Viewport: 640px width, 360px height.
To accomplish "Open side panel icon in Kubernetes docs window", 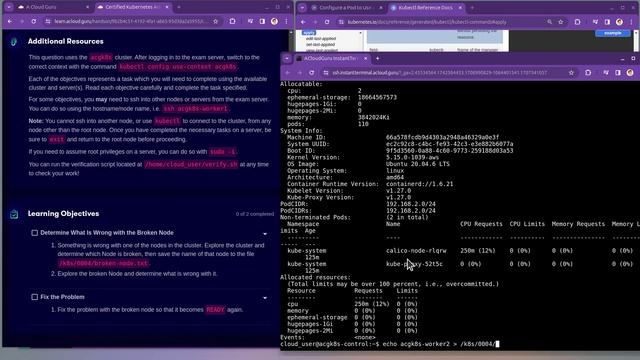I will coord(607,22).
